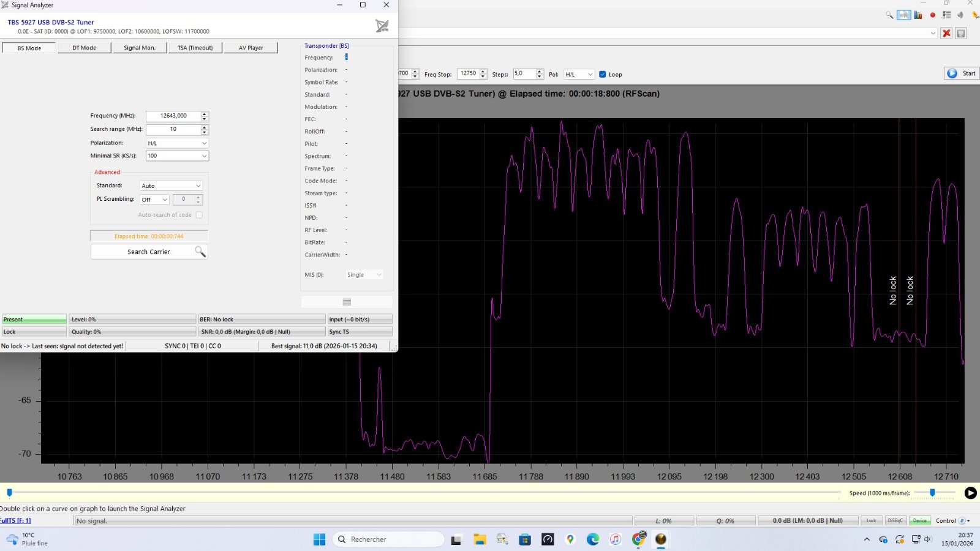The height and width of the screenshot is (551, 980).
Task: Open the Minimal SR dropdown
Action: click(x=177, y=156)
